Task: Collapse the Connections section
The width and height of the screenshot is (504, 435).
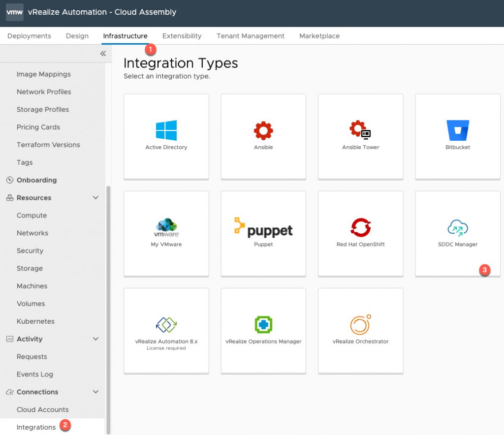Action: (x=97, y=392)
